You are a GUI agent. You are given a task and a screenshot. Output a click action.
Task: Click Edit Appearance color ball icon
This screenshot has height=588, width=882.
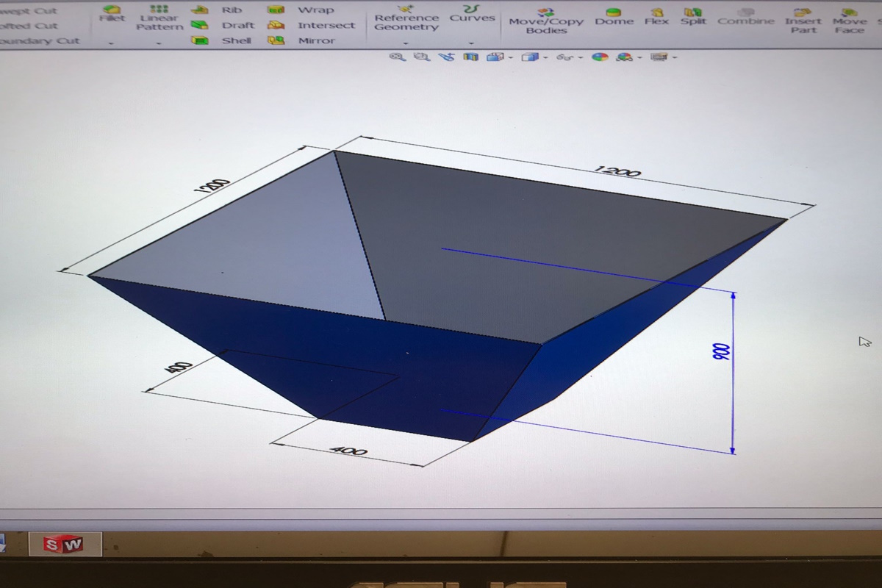tap(600, 57)
